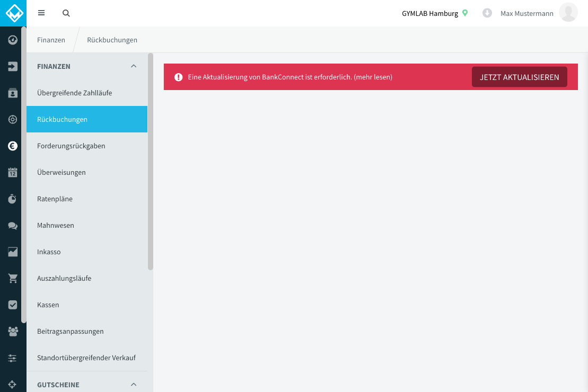Select the Euro finance icon in sidebar
Screen dimensions: 588x392
(13, 146)
